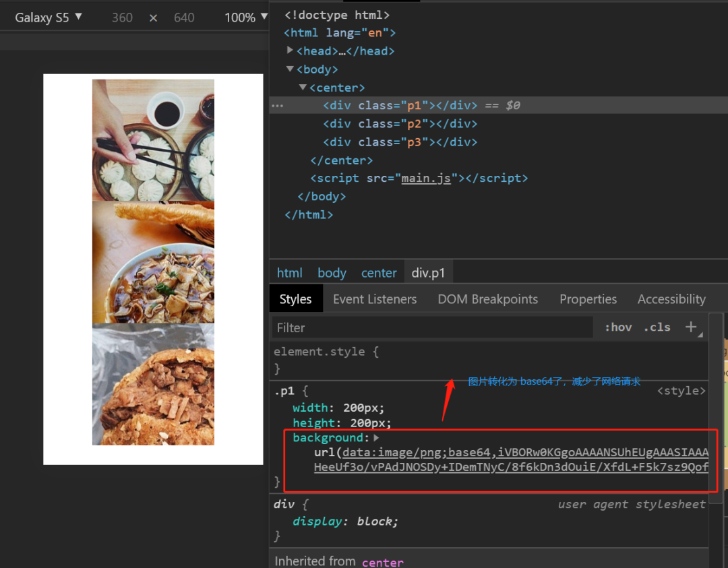Click the meat sandwich photo in preview
This screenshot has width=728, height=568.
click(x=153, y=384)
